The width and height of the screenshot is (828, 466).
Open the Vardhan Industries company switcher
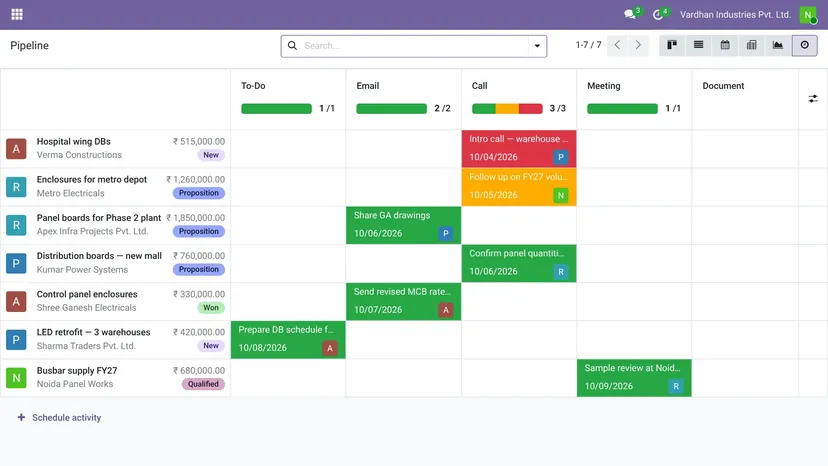tap(735, 15)
